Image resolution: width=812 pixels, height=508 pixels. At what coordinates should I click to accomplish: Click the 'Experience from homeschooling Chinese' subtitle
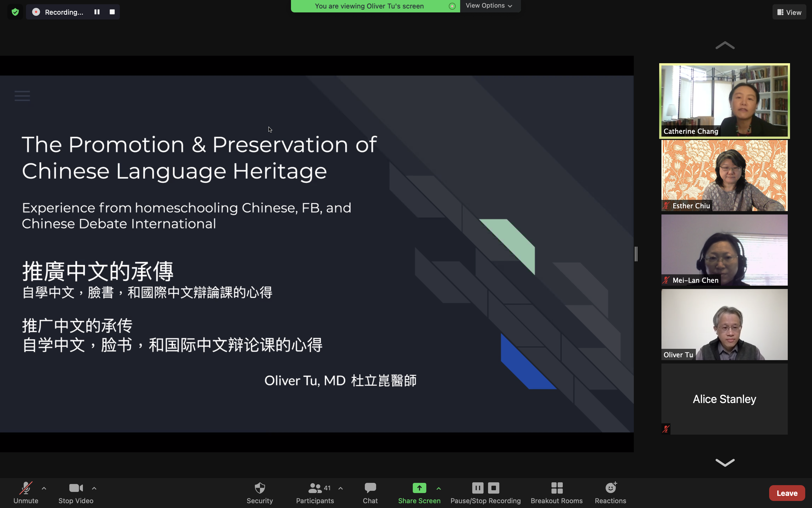point(187,216)
